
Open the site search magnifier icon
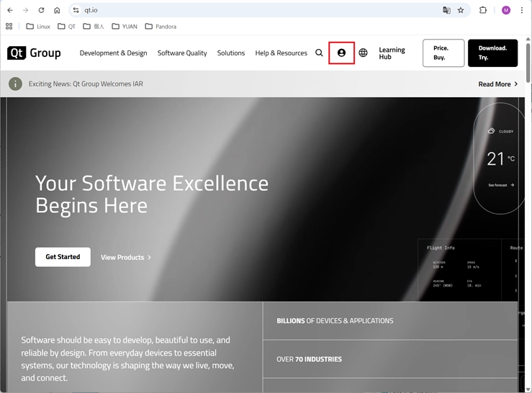pos(319,53)
